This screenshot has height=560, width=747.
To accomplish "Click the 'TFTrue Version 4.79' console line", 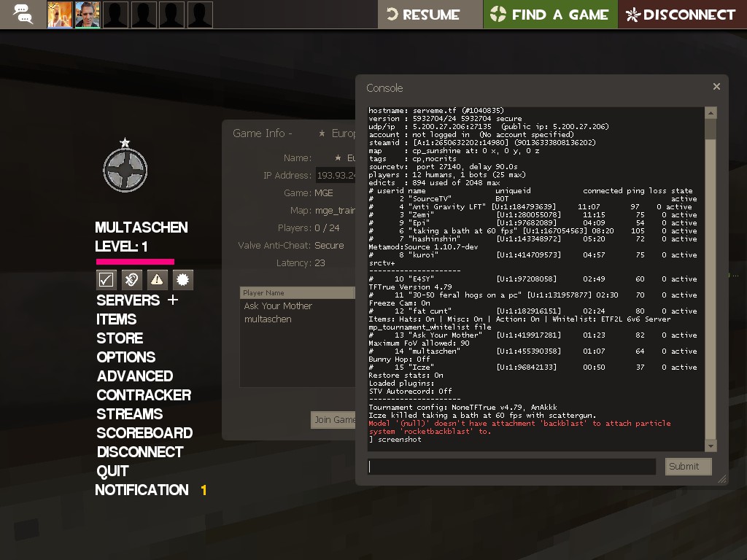I will (410, 287).
